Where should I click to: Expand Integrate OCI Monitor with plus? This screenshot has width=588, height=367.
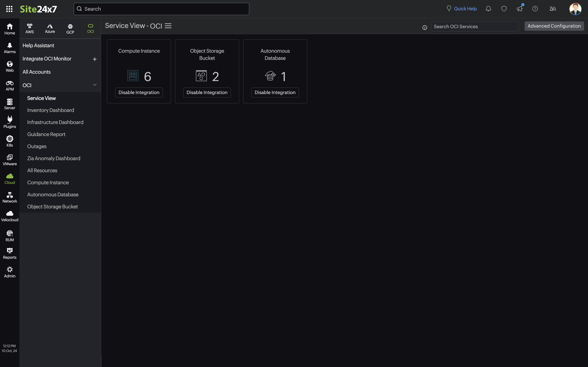(x=95, y=59)
